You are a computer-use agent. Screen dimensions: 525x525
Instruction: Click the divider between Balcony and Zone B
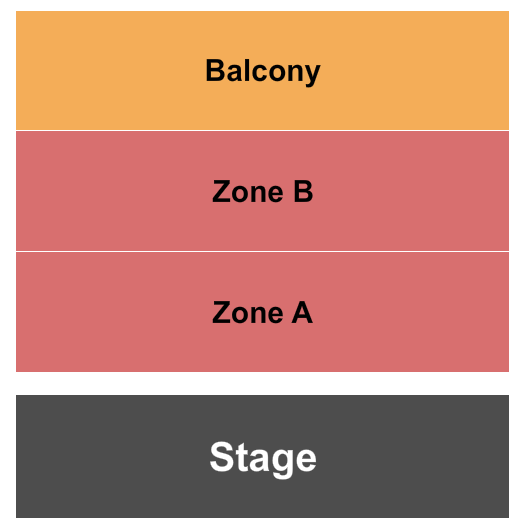tap(262, 130)
